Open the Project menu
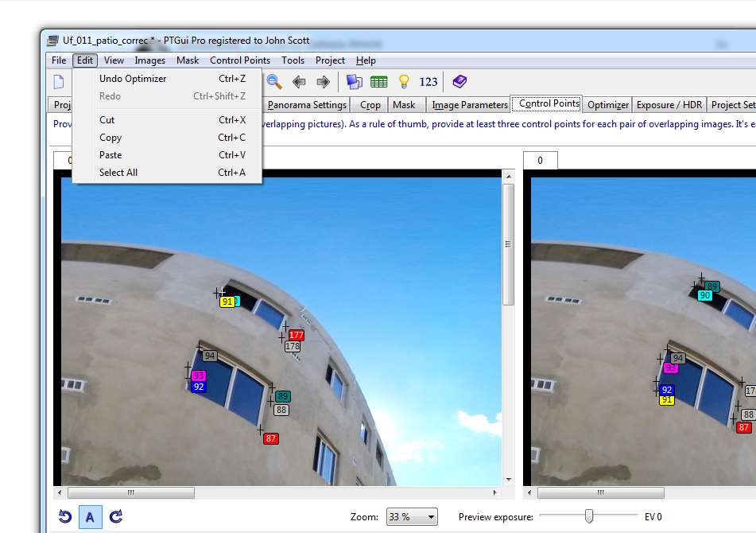The image size is (756, 533). click(x=330, y=60)
